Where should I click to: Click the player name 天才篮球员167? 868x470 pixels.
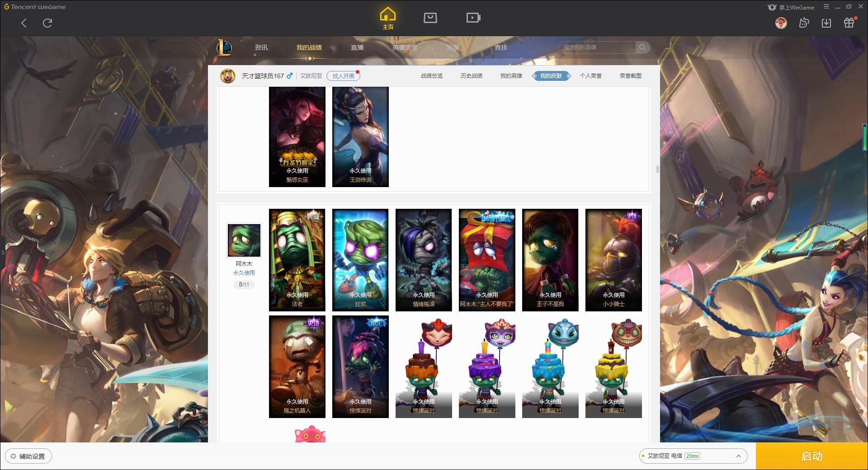coord(263,76)
